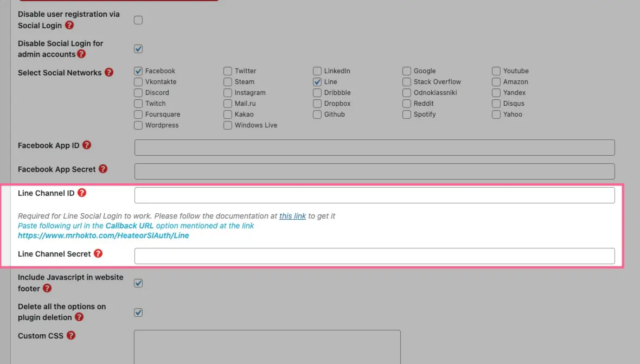Image resolution: width=640 pixels, height=364 pixels.
Task: Open help icon for Include Javascript in website footer
Action: point(47,288)
